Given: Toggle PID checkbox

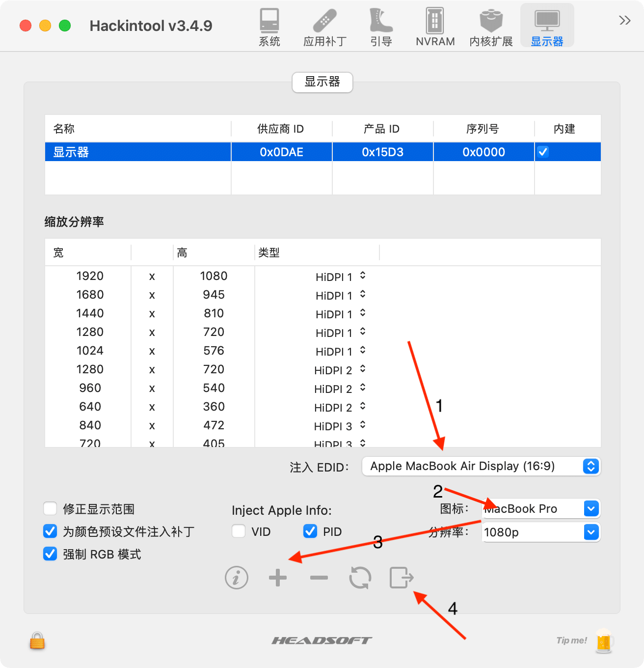Looking at the screenshot, I should click(310, 531).
